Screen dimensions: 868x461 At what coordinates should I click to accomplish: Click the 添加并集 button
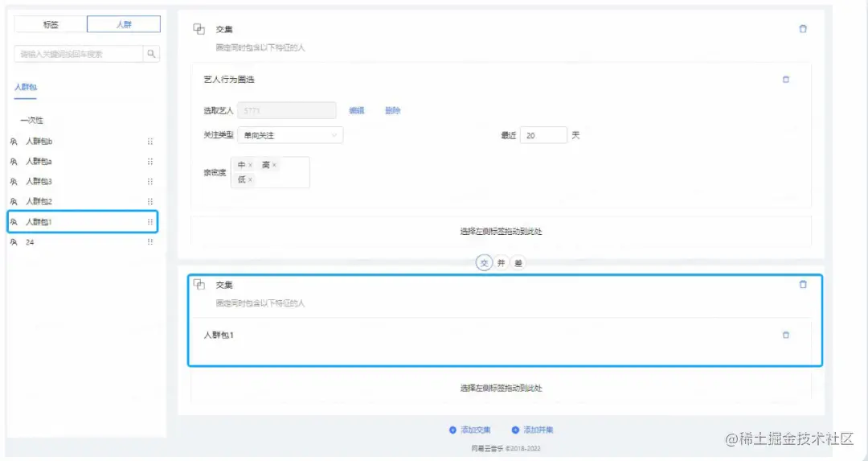point(533,430)
